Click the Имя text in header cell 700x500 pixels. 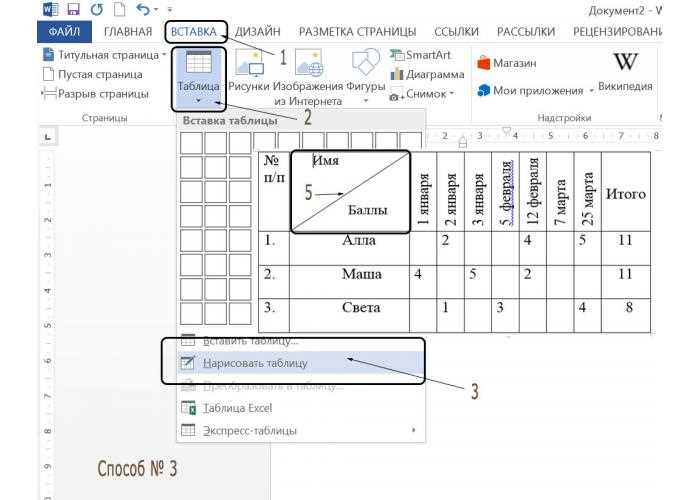pos(326,160)
